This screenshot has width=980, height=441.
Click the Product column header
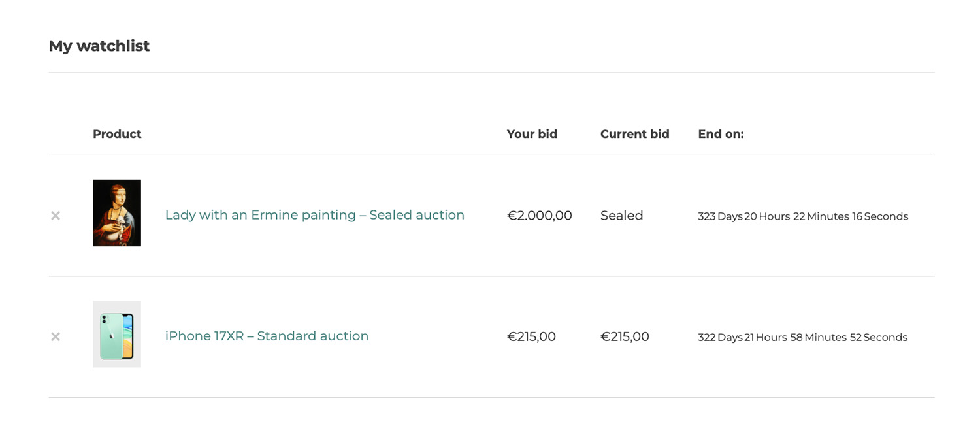click(x=117, y=134)
